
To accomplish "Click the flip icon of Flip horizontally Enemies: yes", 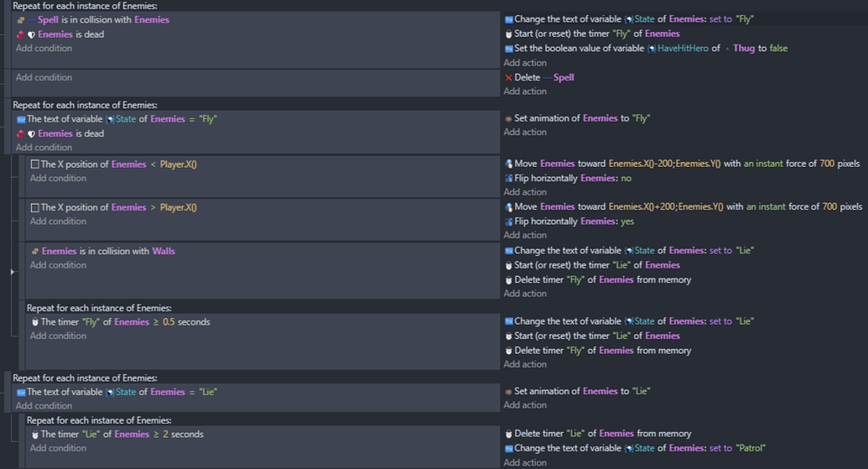I will 509,221.
